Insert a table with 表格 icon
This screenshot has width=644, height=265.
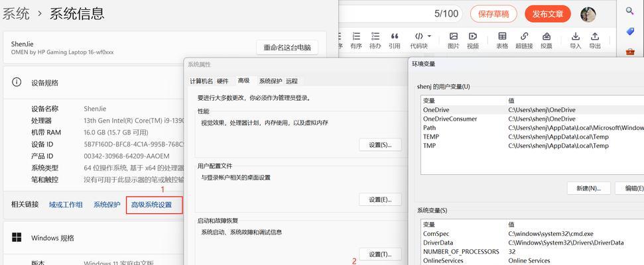coord(502,40)
